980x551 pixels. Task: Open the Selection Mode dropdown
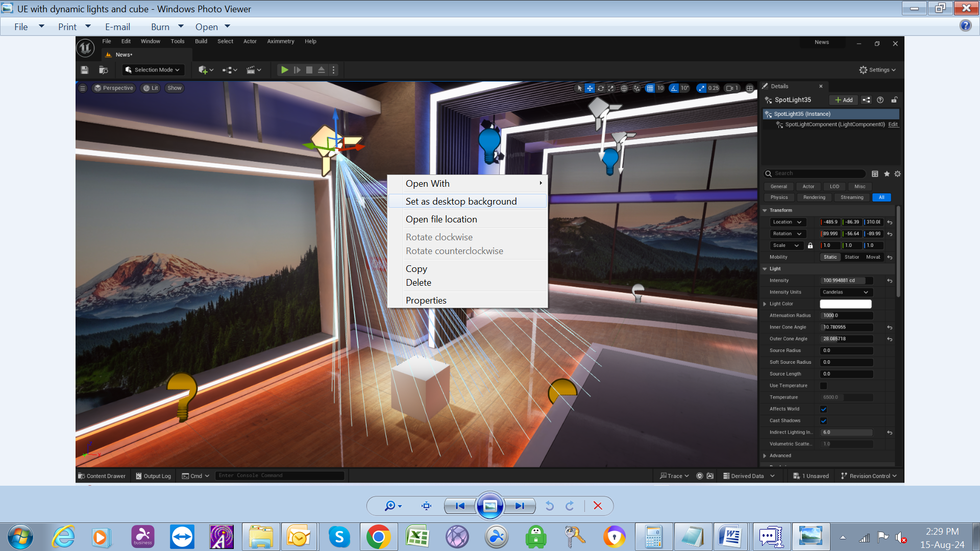153,70
